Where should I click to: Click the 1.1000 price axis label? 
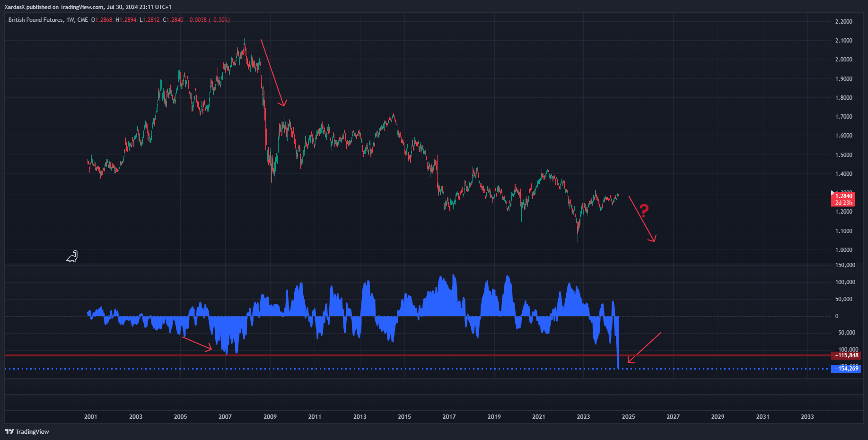844,231
